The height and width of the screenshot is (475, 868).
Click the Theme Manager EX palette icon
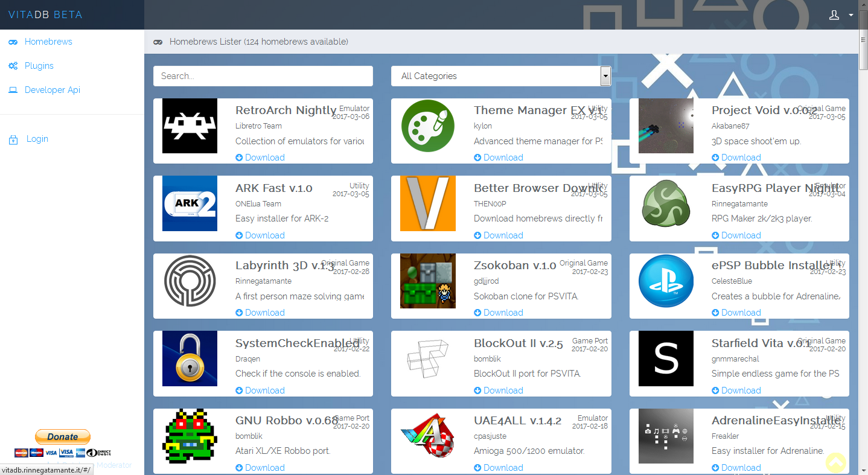[x=428, y=126]
